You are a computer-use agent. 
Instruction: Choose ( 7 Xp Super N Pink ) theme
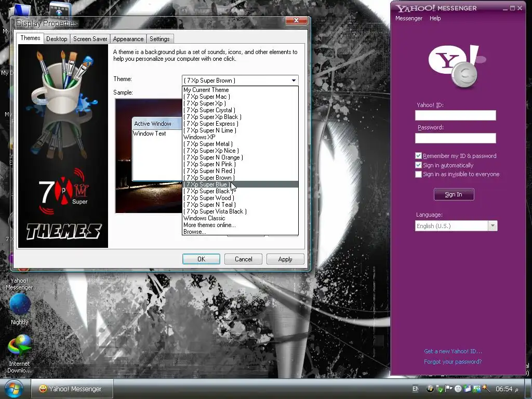240,164
